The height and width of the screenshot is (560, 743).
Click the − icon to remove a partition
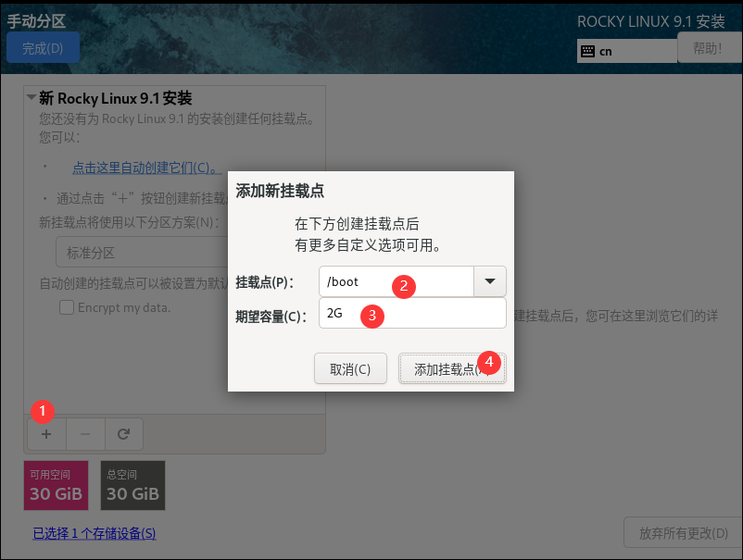[x=85, y=433]
